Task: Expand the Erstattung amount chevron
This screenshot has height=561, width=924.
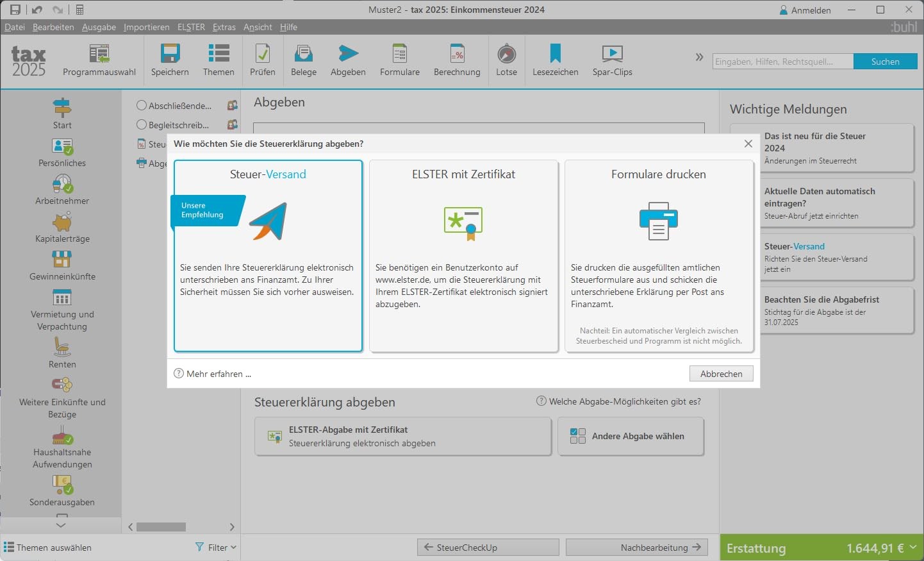Action: coord(912,548)
